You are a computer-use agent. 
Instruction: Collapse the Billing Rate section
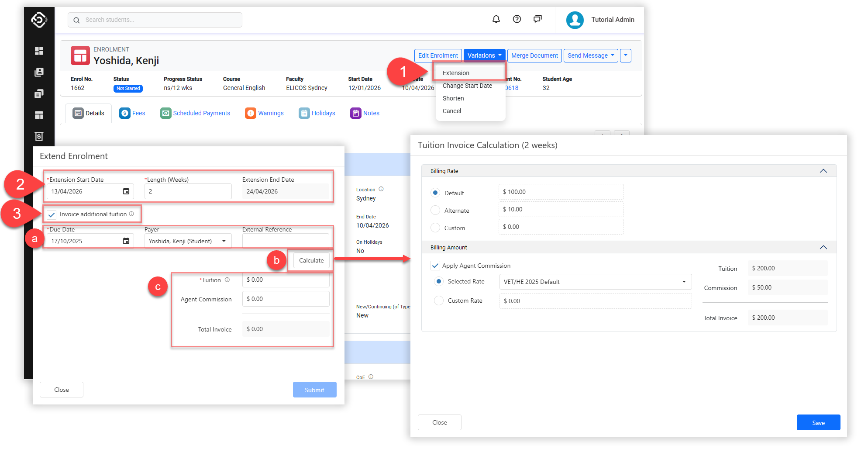pyautogui.click(x=823, y=171)
